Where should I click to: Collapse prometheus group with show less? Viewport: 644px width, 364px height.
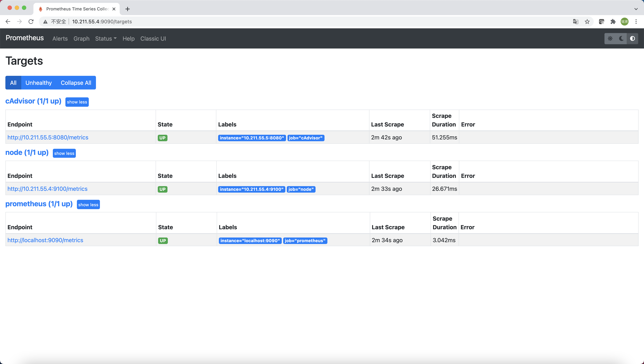pyautogui.click(x=88, y=204)
